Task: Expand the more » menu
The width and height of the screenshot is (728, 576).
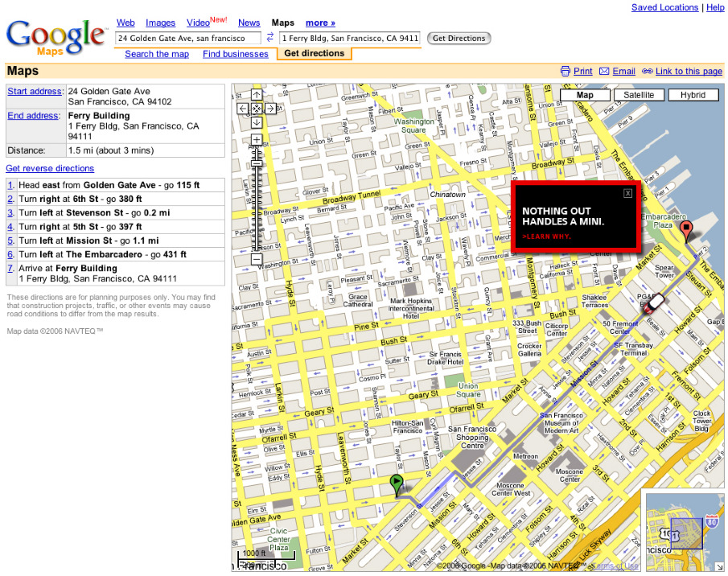Action: tap(320, 23)
